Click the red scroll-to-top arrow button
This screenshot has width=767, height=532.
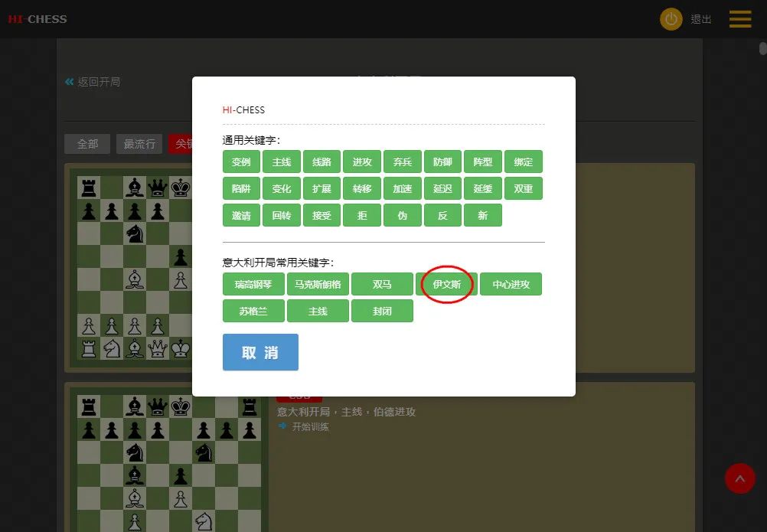click(x=739, y=478)
